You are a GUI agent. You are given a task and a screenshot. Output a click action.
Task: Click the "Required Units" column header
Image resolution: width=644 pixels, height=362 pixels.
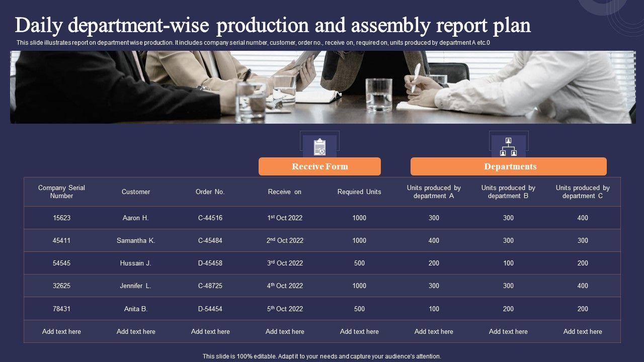(x=359, y=192)
